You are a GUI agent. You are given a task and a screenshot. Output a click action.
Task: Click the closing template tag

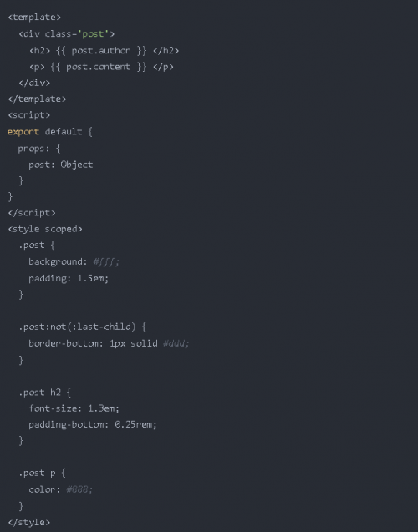[x=37, y=99]
